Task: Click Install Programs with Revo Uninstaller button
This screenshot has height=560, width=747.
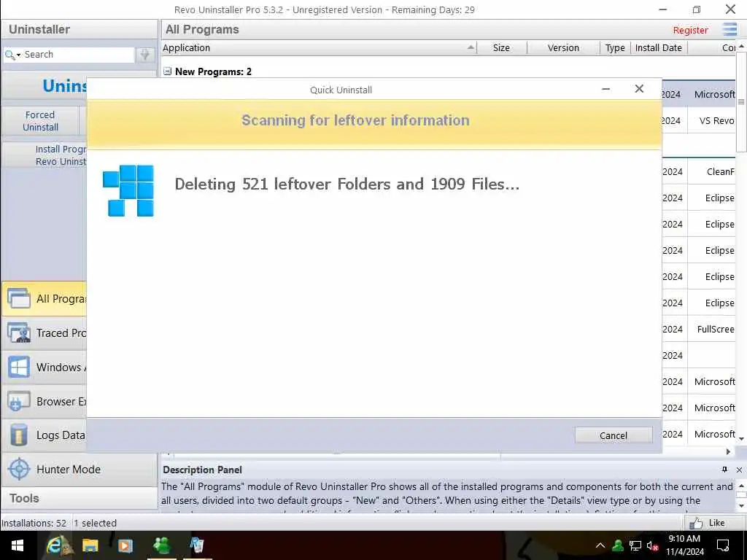Action: (44, 155)
